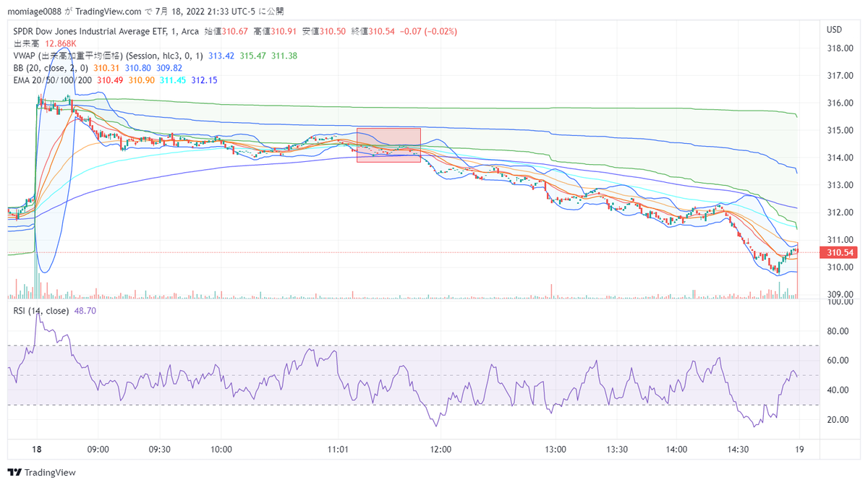The width and height of the screenshot is (868, 485).
Task: Click the EMA 20 value 310.49
Action: (x=109, y=80)
